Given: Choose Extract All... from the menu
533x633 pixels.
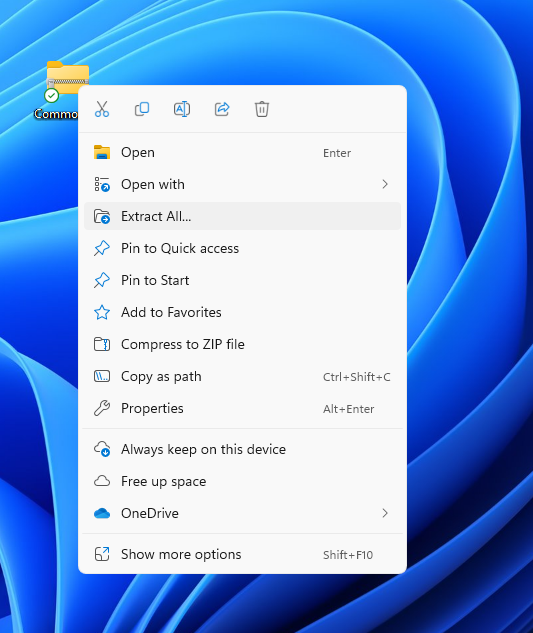Looking at the screenshot, I should (242, 216).
